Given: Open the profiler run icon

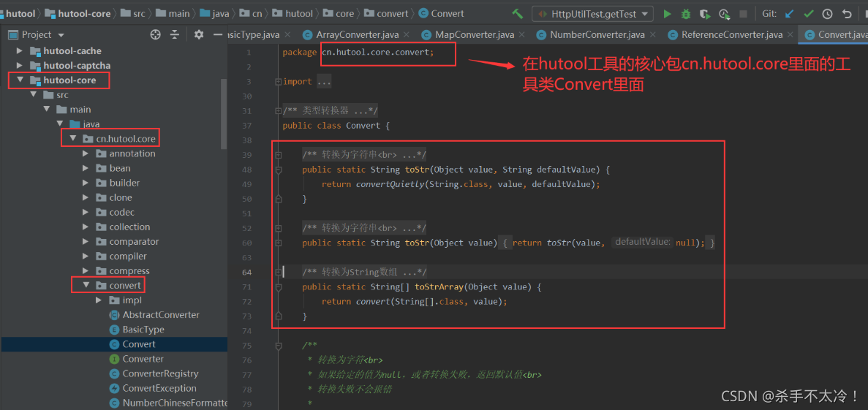Looking at the screenshot, I should (724, 14).
